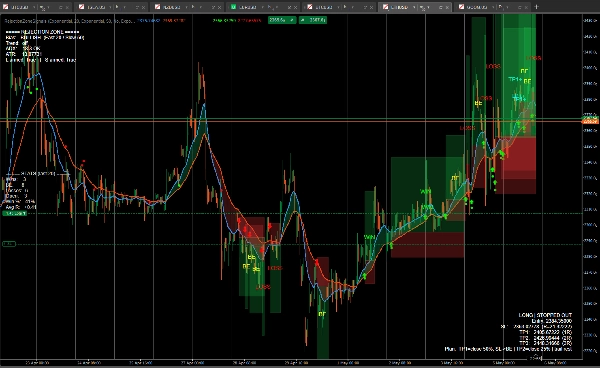Close the first chart tab

(67, 7)
